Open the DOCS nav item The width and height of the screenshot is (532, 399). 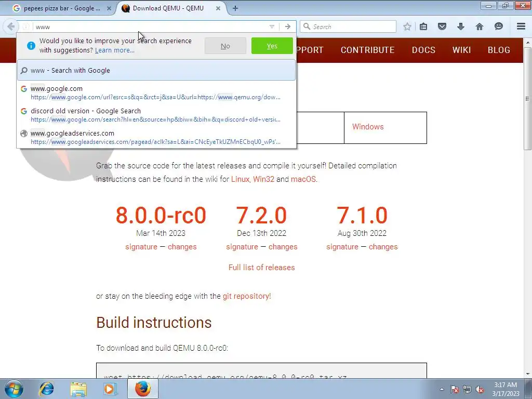coord(423,50)
